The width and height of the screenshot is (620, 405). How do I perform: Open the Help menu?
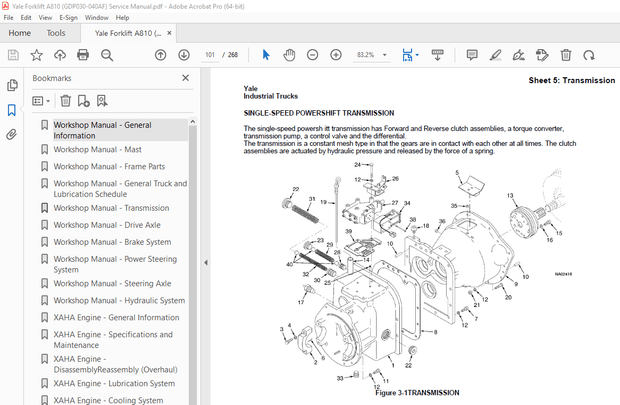point(122,17)
